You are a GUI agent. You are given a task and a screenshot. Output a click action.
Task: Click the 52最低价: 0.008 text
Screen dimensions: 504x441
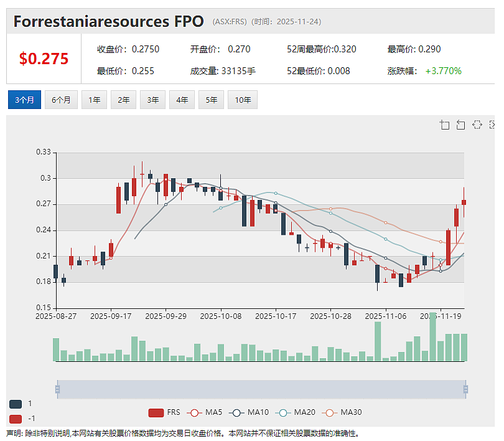[318, 71]
